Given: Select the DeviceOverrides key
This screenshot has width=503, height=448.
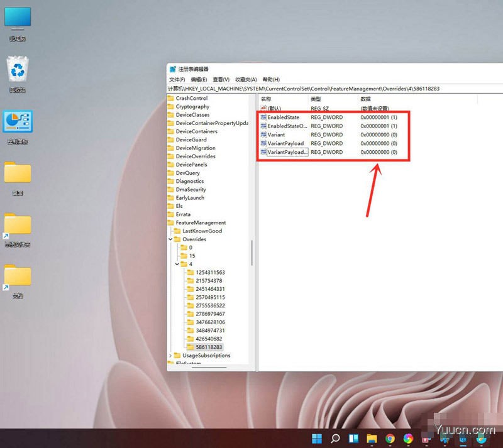Looking at the screenshot, I should pos(196,156).
